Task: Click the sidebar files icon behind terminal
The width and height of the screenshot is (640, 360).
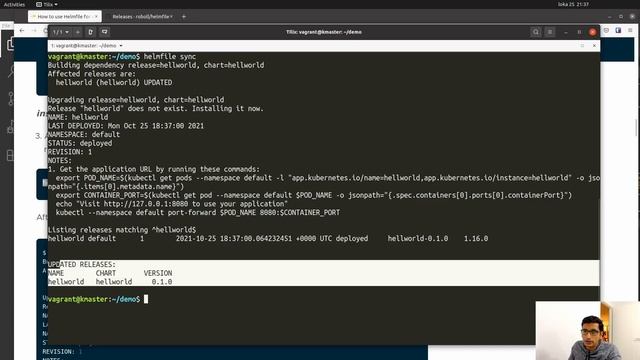Action: click(x=11, y=44)
